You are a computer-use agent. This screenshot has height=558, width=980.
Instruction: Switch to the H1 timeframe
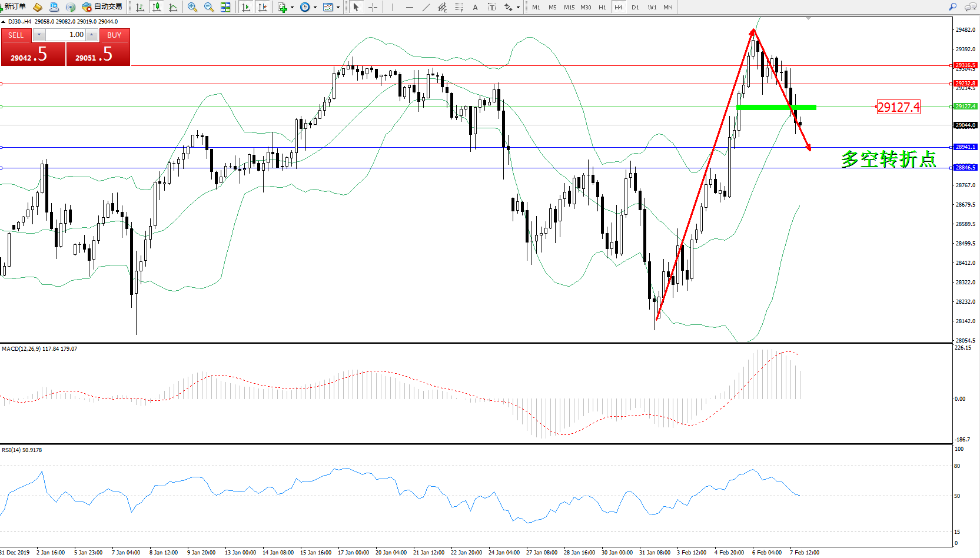pos(602,7)
